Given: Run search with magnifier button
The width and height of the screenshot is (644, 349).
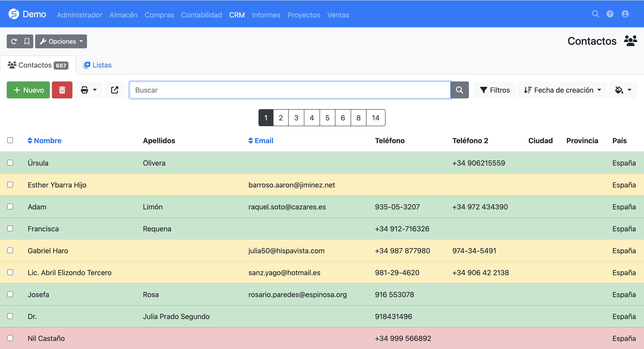Looking at the screenshot, I should (460, 90).
